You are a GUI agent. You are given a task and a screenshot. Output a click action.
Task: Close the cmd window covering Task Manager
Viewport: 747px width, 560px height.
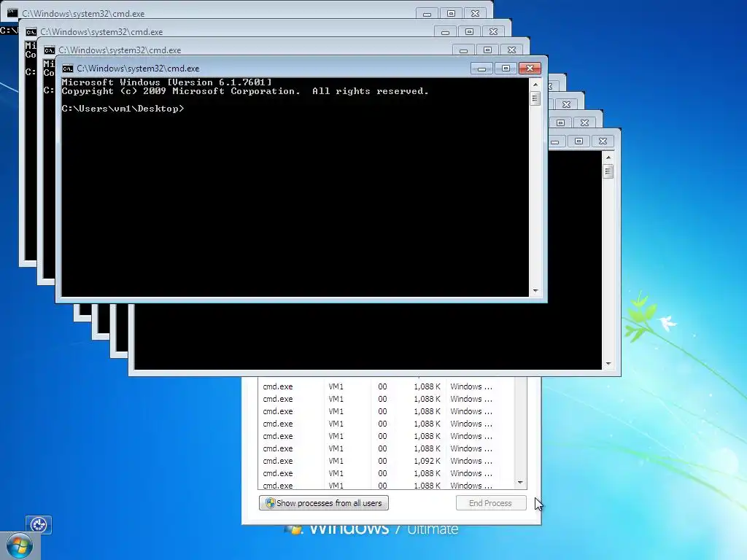tap(603, 141)
